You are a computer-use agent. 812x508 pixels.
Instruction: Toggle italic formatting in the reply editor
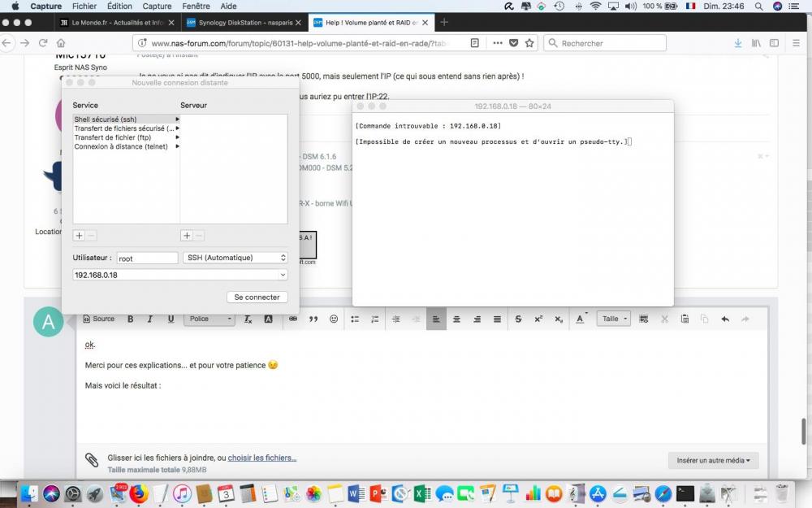(150, 319)
